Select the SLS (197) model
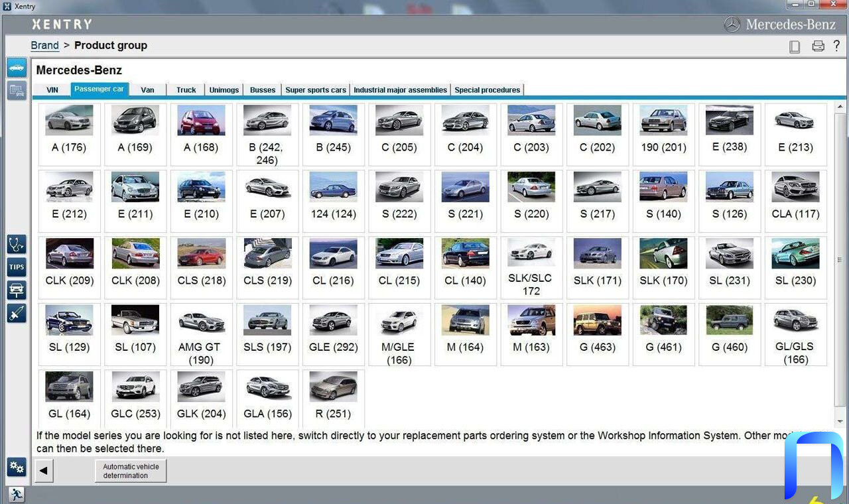Screen dimensions: 849x504 point(267,334)
